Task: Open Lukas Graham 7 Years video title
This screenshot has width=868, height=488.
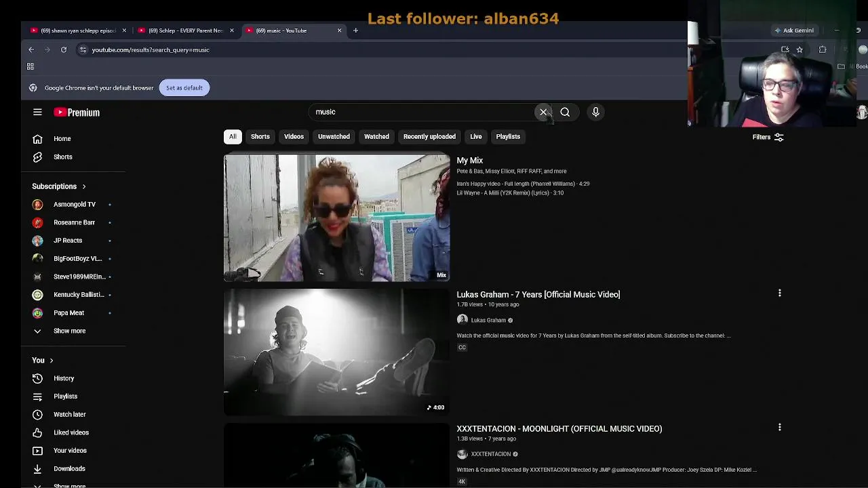Action: [x=538, y=295]
